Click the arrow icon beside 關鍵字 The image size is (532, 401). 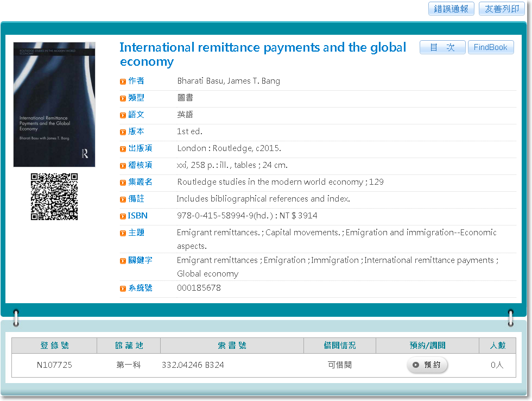[x=123, y=261]
